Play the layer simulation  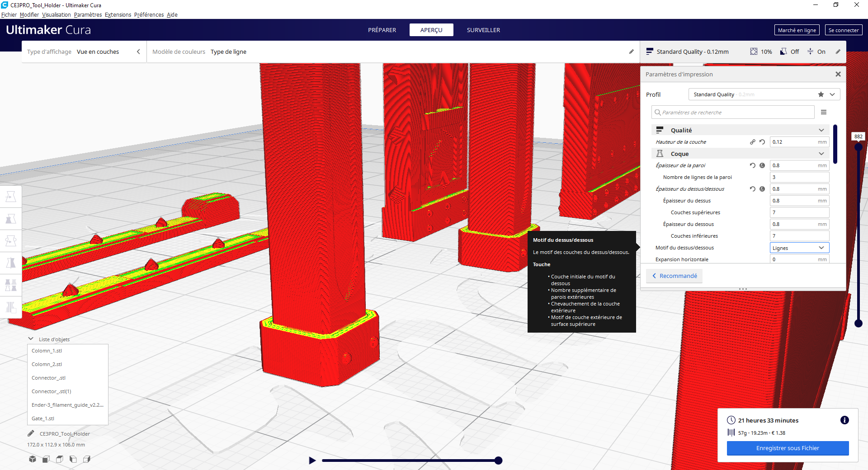pyautogui.click(x=312, y=461)
